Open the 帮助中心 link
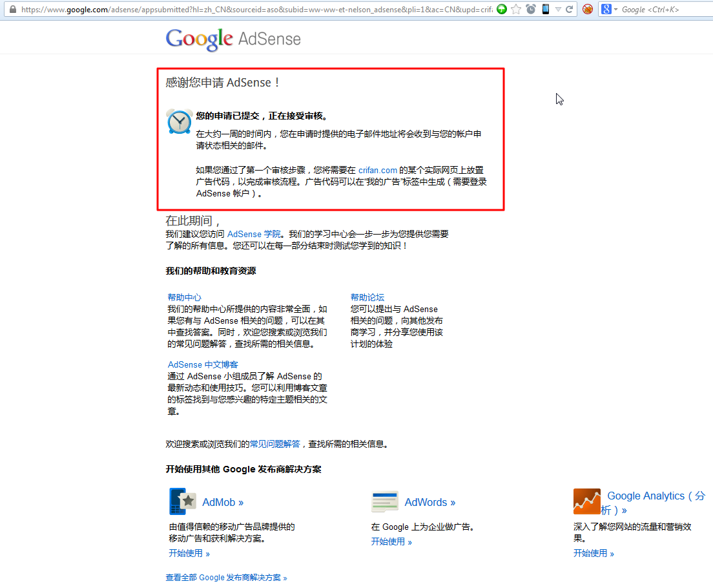 point(184,297)
